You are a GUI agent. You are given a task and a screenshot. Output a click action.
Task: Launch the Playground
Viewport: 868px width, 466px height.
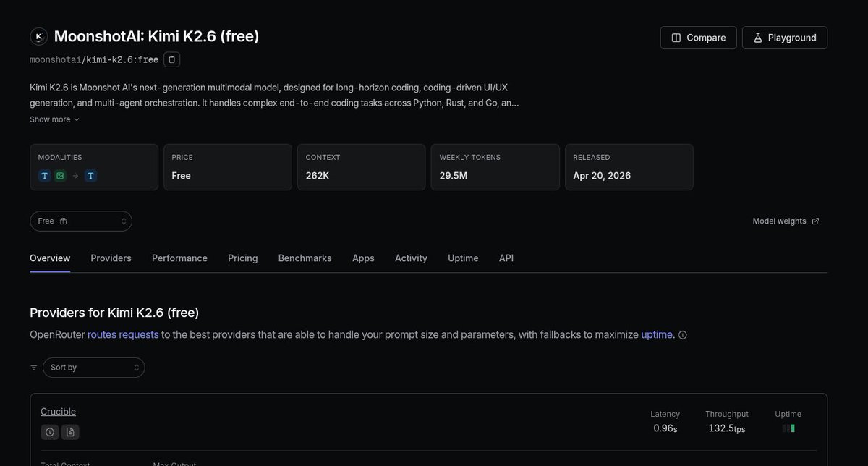[785, 38]
